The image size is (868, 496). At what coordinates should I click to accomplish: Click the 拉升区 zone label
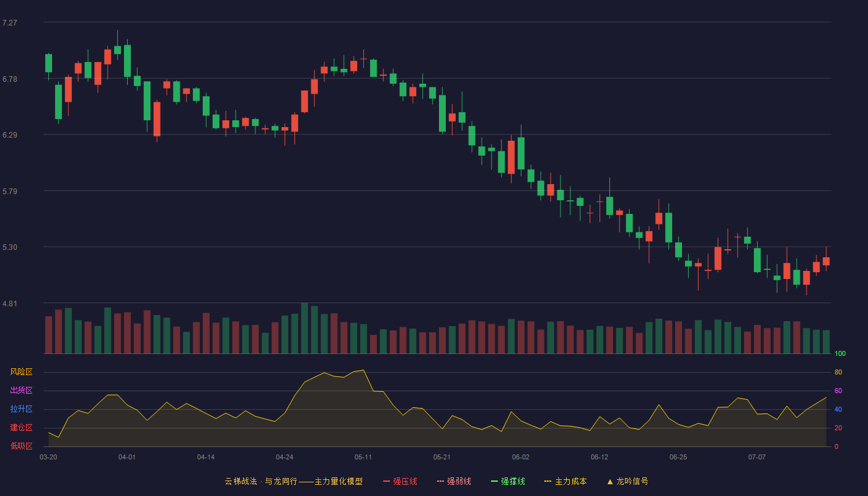[21, 409]
